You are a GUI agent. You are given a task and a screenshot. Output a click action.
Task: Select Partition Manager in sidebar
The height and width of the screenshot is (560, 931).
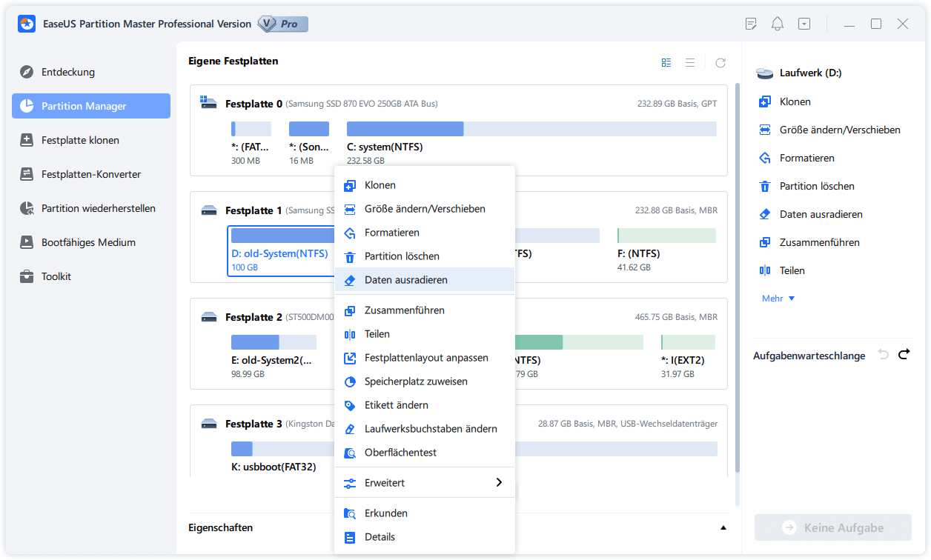(x=91, y=106)
